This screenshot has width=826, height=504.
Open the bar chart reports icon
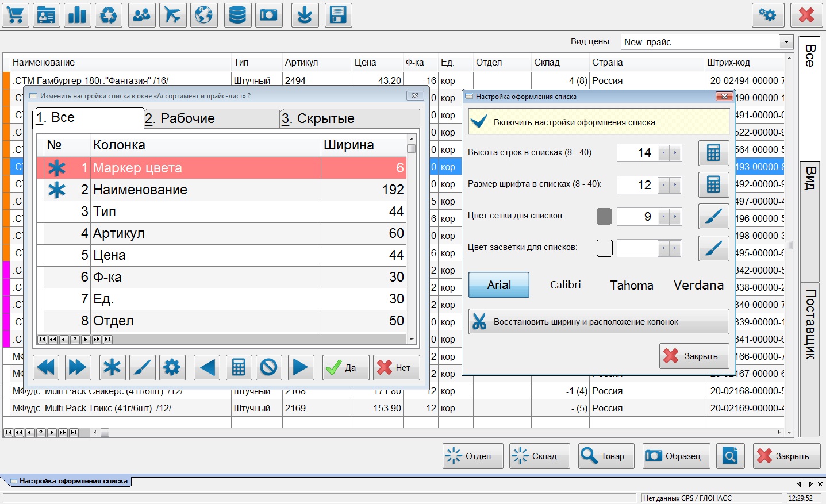[x=77, y=15]
